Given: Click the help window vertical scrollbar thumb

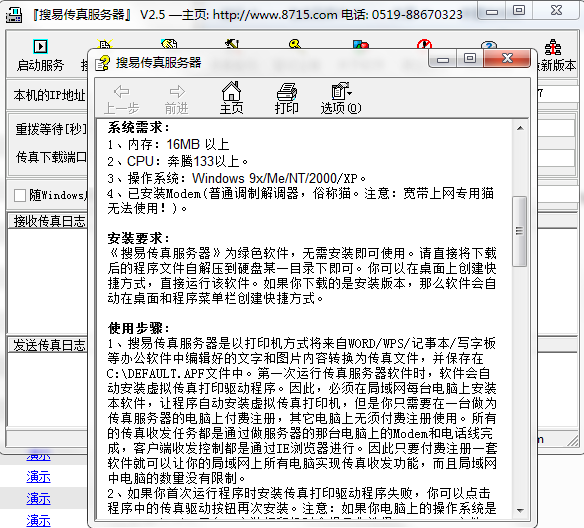Looking at the screenshot, I should click(520, 231).
